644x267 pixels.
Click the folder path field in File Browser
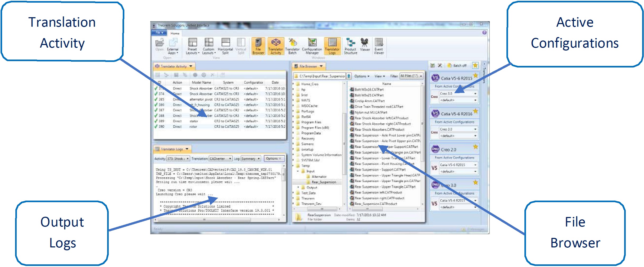(319, 76)
